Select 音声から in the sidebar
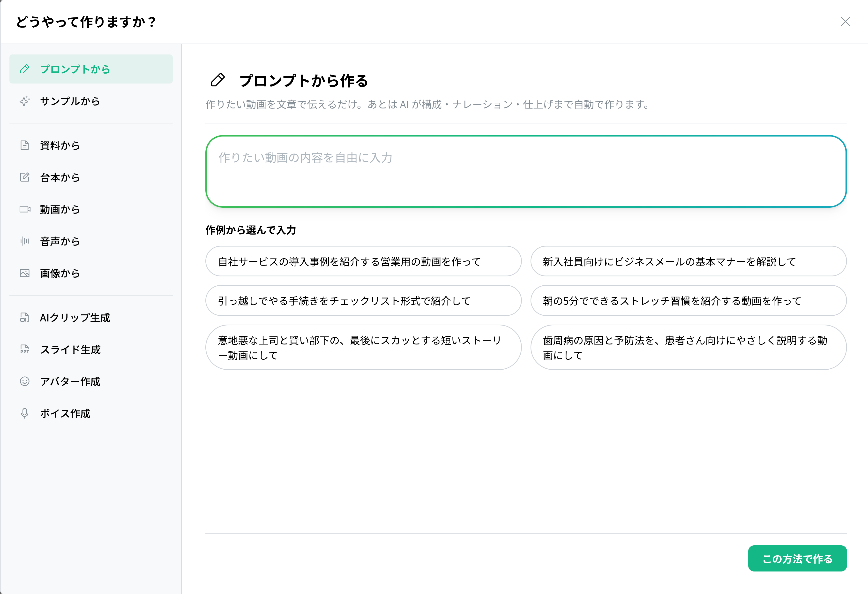868x594 pixels. [x=91, y=241]
